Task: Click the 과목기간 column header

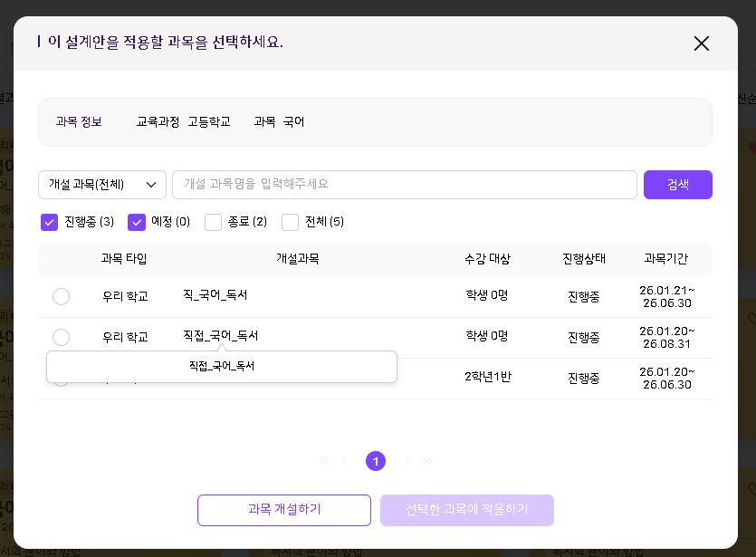Action: (665, 259)
